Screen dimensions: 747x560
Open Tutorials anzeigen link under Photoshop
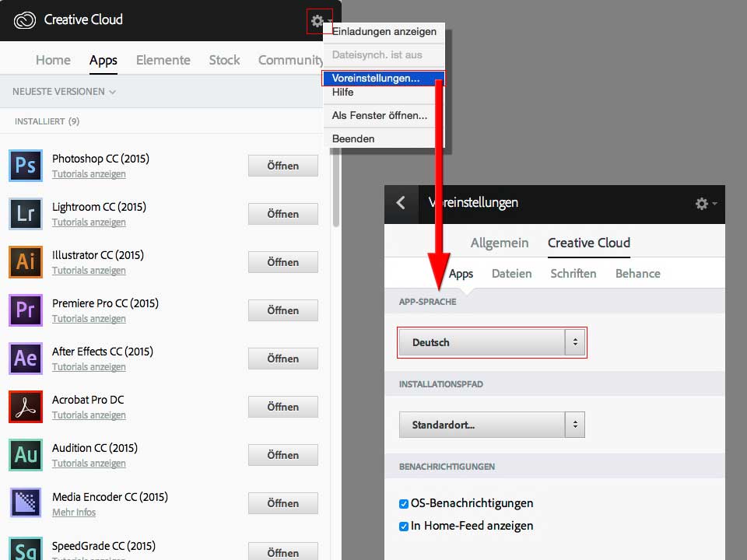pos(89,174)
